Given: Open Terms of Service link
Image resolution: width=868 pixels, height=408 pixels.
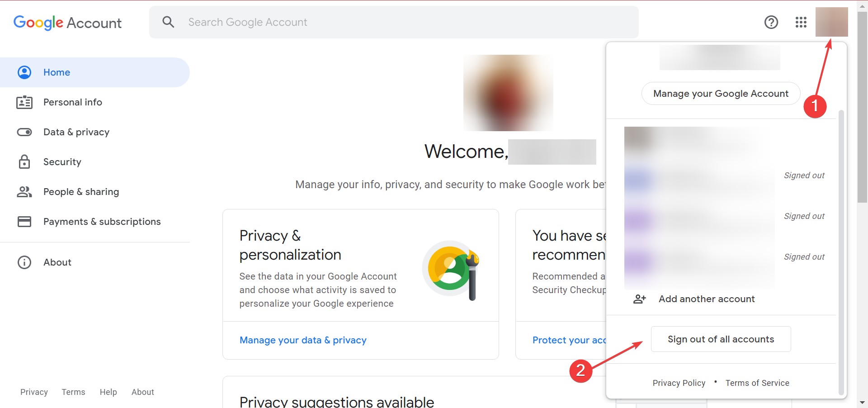Looking at the screenshot, I should tap(757, 383).
